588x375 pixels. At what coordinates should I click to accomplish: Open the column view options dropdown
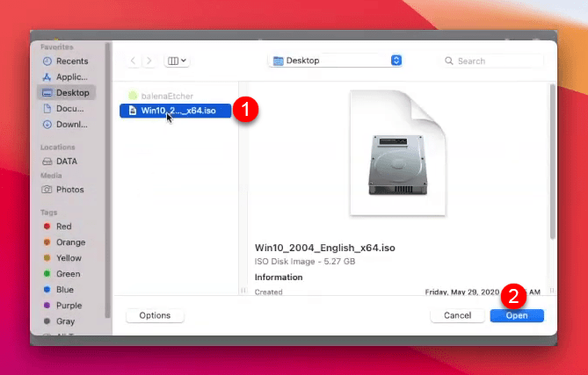coord(177,61)
